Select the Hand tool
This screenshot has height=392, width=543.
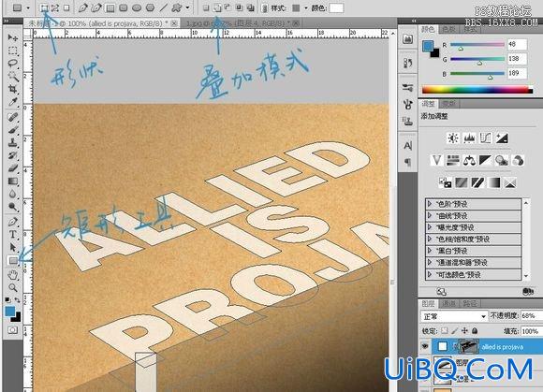13,275
